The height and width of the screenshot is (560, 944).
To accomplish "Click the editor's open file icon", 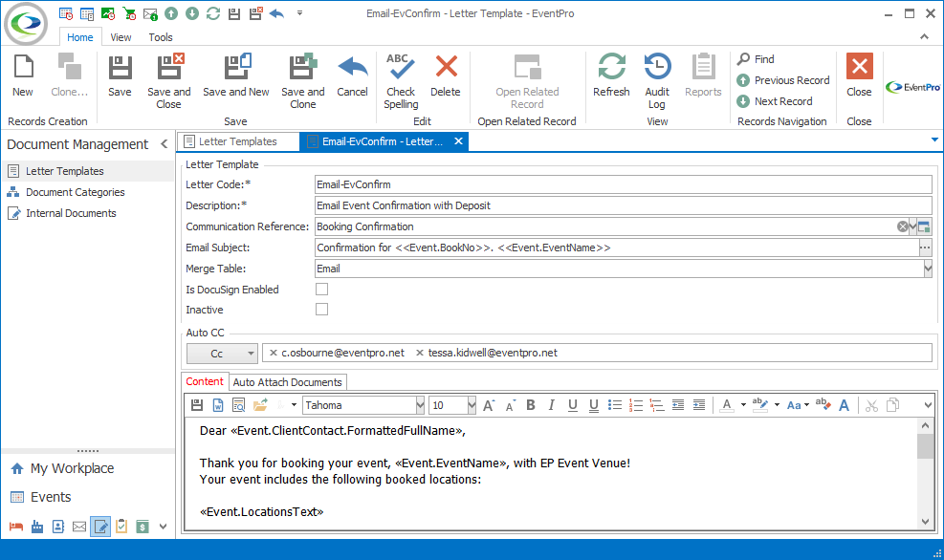I will point(260,405).
